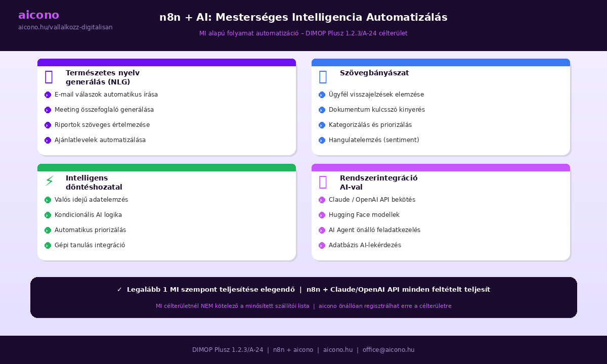
Task: Click Kondicionális AI logika text
Action: pos(88,215)
